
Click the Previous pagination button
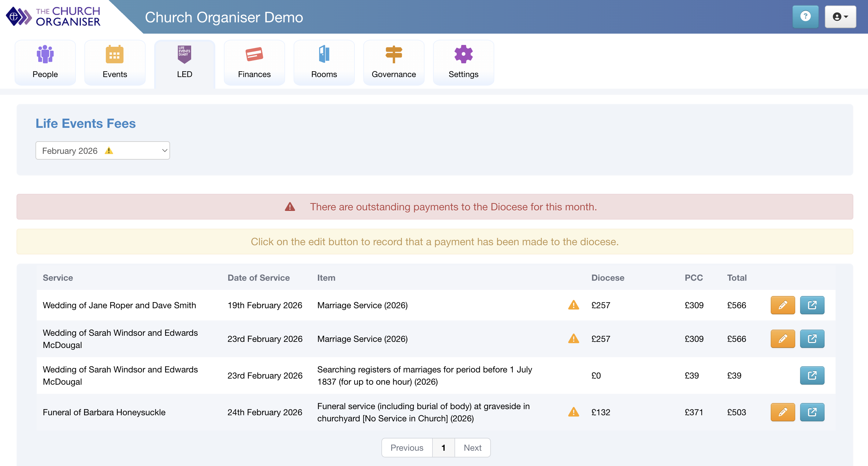pyautogui.click(x=406, y=447)
